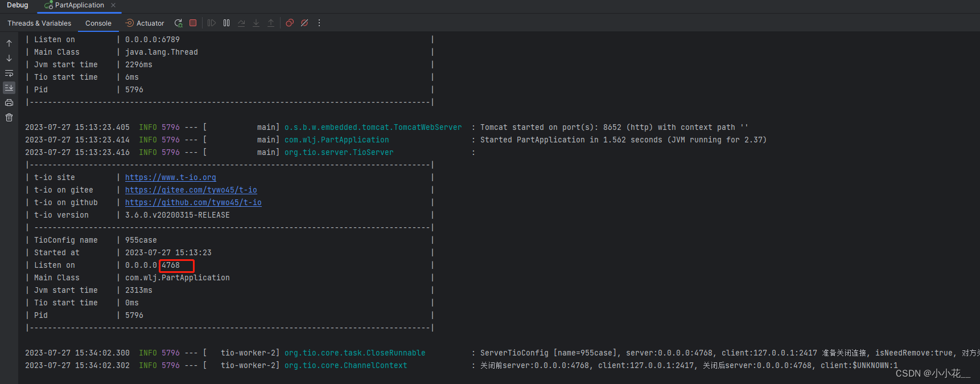
Task: Click the Rerun debug icon
Action: pyautogui.click(x=178, y=23)
